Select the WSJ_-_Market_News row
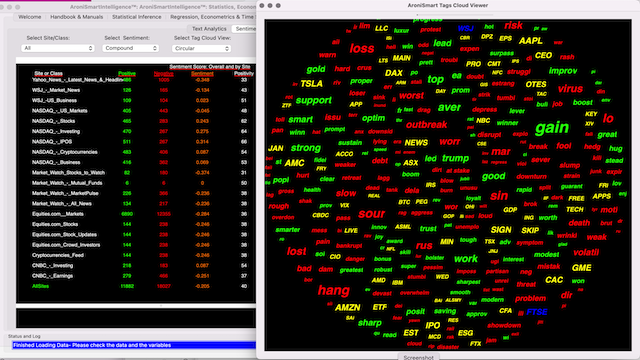Image resolution: width=640 pixels, height=360 pixels. [x=136, y=90]
